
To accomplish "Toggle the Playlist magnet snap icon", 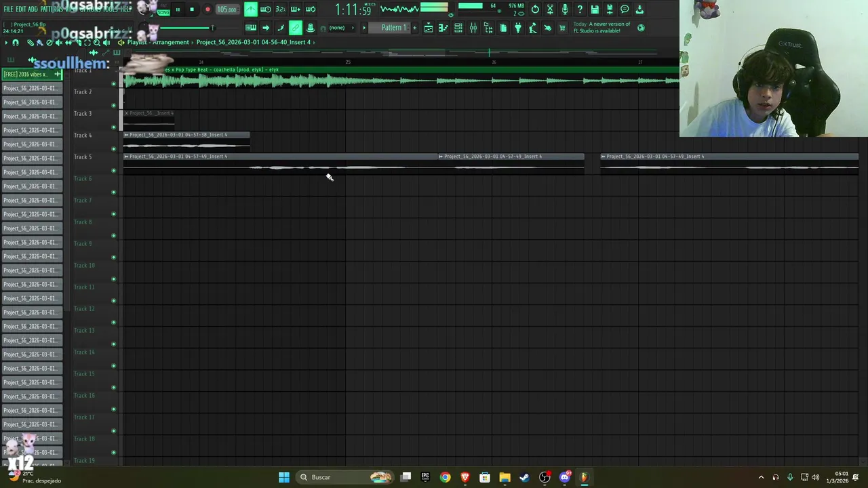I will point(15,42).
